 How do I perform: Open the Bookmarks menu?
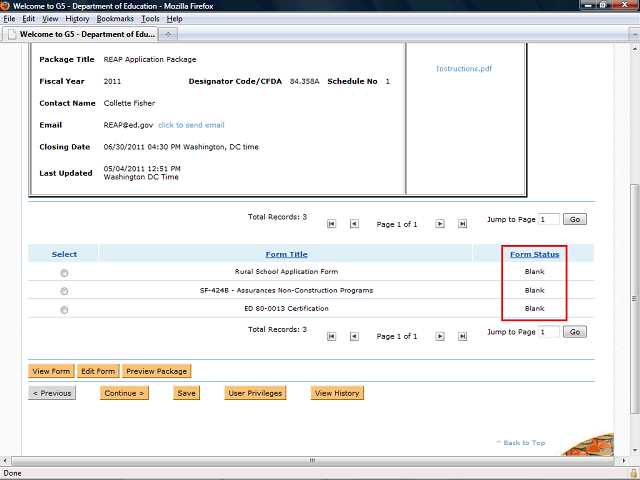115,19
